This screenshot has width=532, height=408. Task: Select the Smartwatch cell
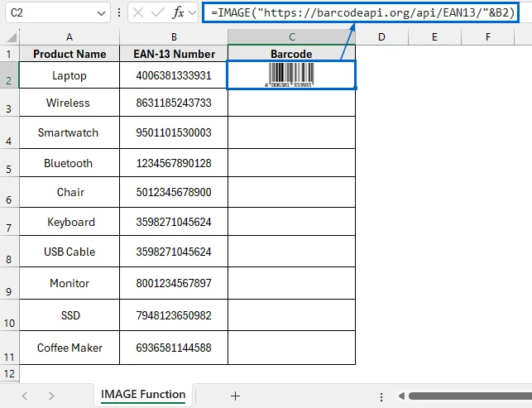coord(69,132)
